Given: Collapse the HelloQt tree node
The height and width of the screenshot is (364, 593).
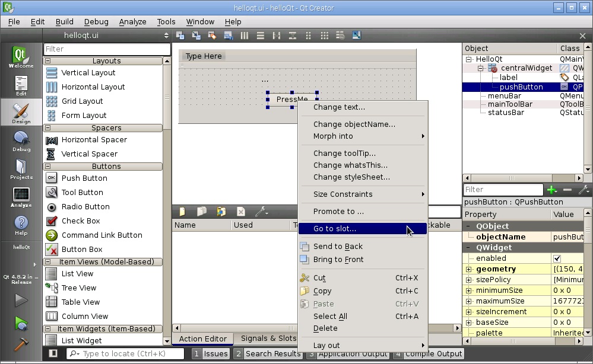Looking at the screenshot, I should [468, 59].
